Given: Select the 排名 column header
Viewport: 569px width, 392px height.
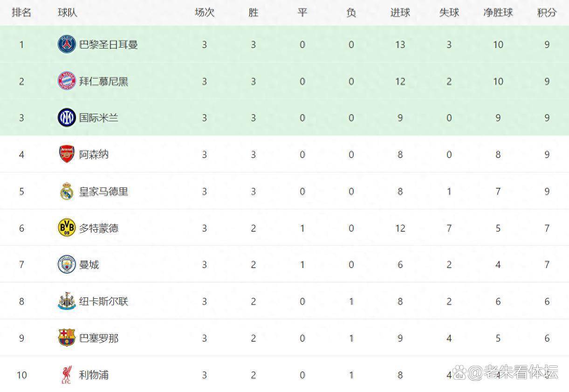Looking at the screenshot, I should click(x=21, y=13).
